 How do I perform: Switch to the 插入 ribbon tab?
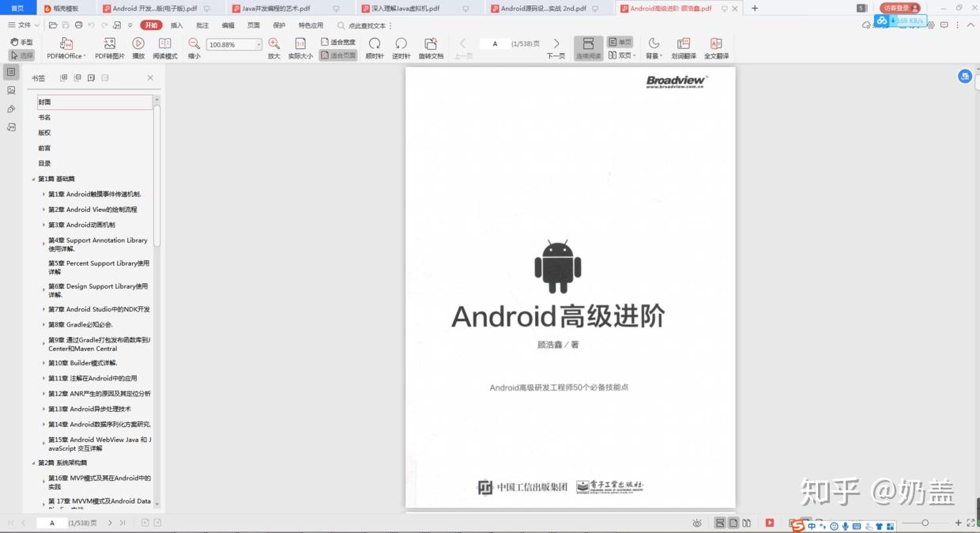pyautogui.click(x=177, y=25)
